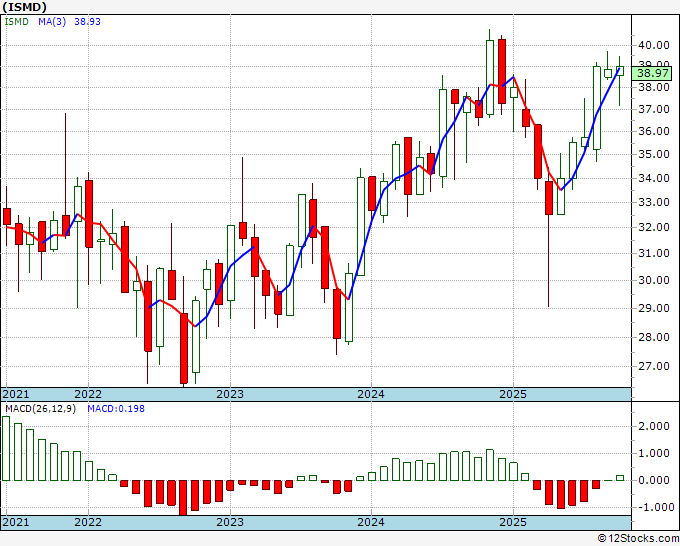
Task: Click the (ISMD) chart title
Action: point(25,7)
